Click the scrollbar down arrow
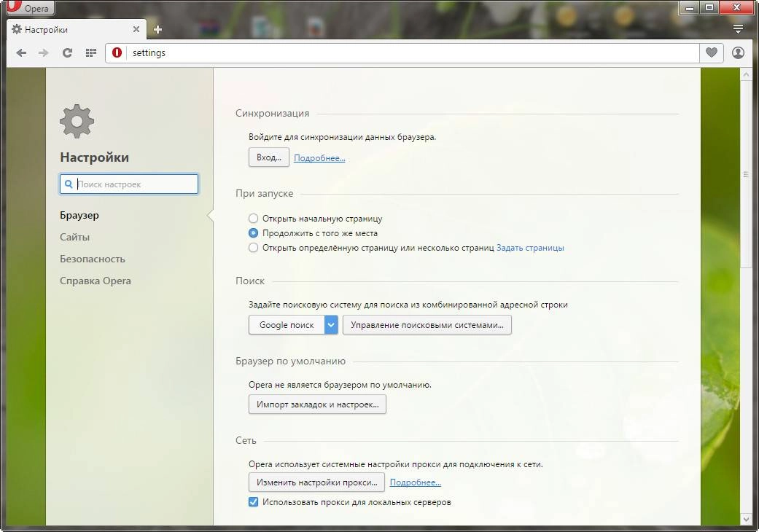 point(745,520)
